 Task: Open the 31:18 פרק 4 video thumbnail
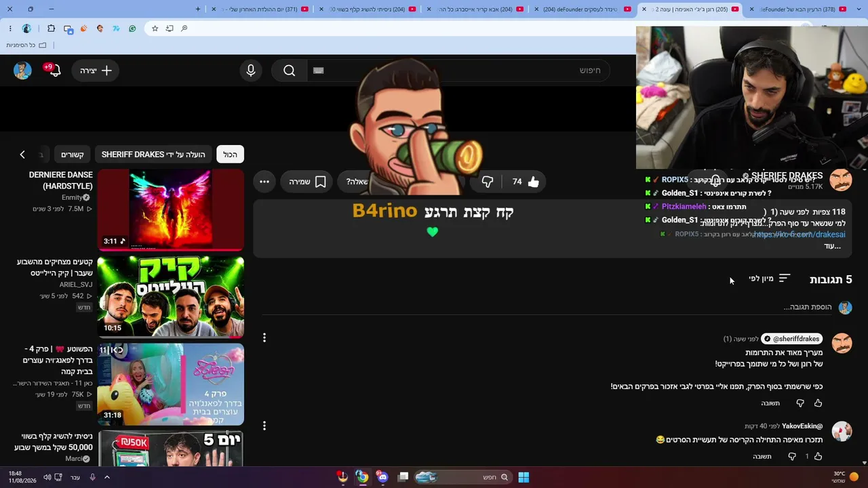(x=171, y=384)
